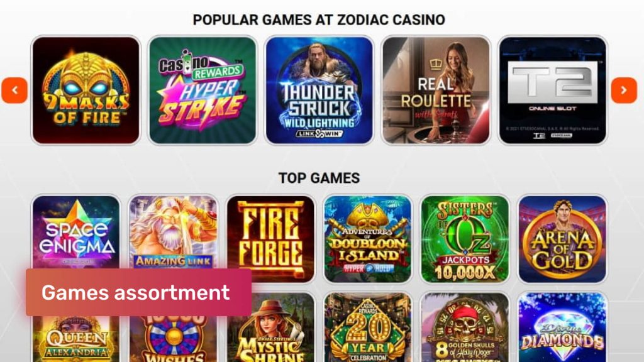644x362 pixels.
Task: Select Sisters of Oz Jackpots tile
Action: click(465, 239)
